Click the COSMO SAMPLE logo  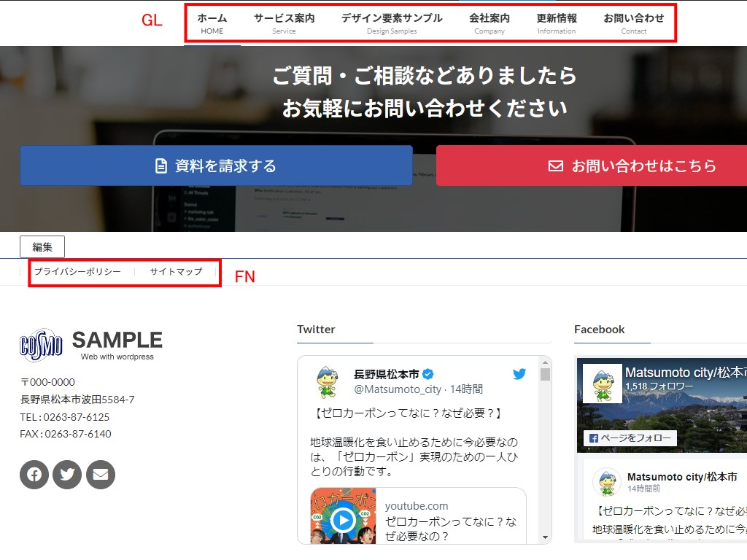pyautogui.click(x=91, y=345)
